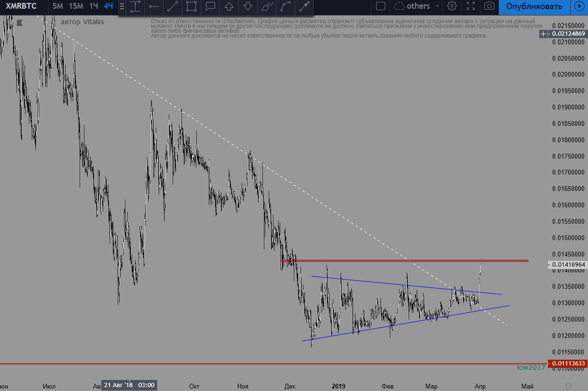Click the date label 21 Авг '18 03:00
588x391 pixels.
click(x=130, y=385)
